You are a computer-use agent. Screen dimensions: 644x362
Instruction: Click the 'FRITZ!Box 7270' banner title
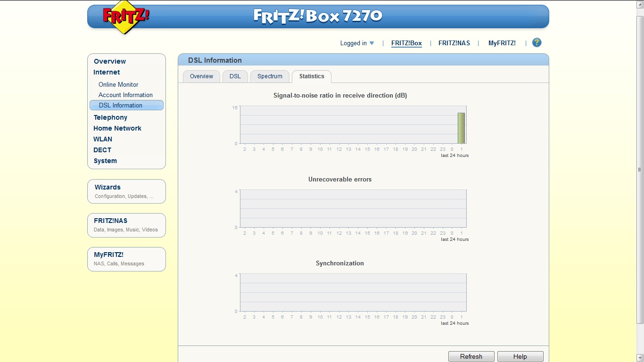pyautogui.click(x=318, y=16)
